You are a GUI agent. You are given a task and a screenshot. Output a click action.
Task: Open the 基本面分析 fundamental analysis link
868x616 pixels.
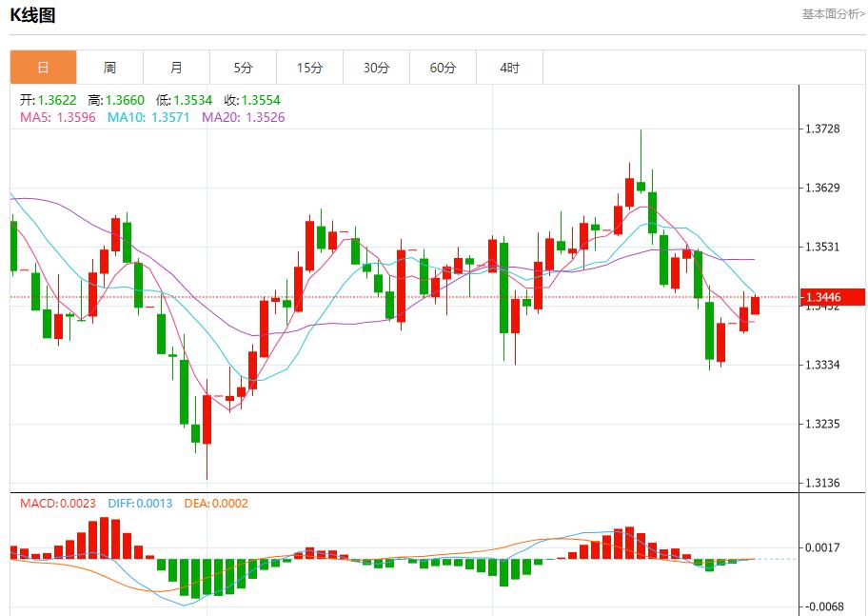[831, 13]
